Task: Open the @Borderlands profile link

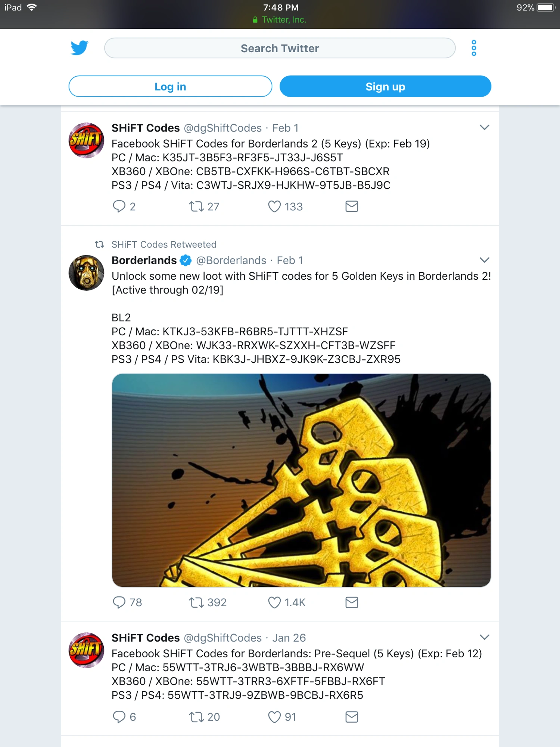Action: point(231,260)
